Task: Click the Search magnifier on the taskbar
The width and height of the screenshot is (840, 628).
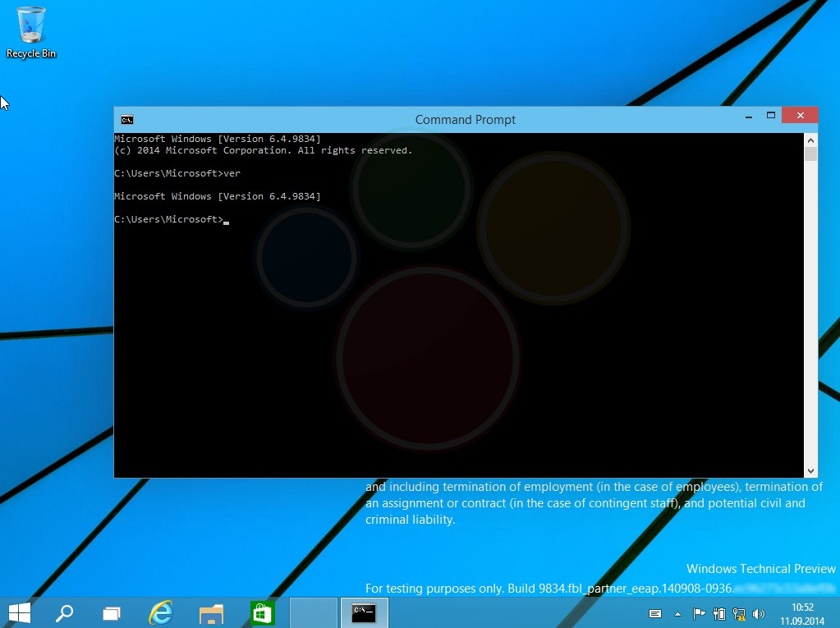Action: 65,612
